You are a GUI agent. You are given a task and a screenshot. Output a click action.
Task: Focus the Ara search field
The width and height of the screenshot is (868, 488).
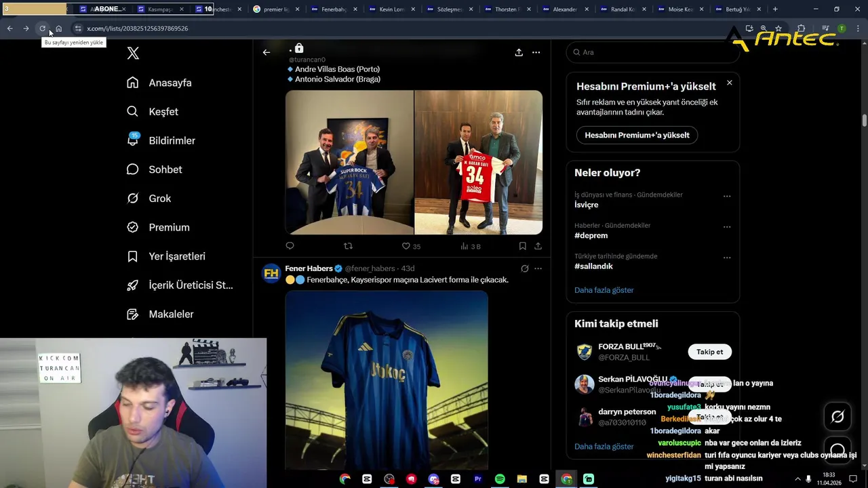652,52
